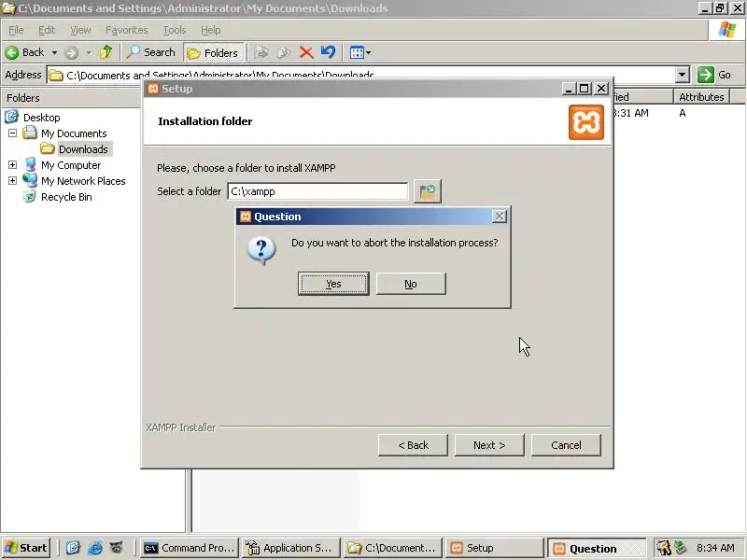Switch to Application S... taskbar button
The image size is (747, 560).
click(291, 548)
